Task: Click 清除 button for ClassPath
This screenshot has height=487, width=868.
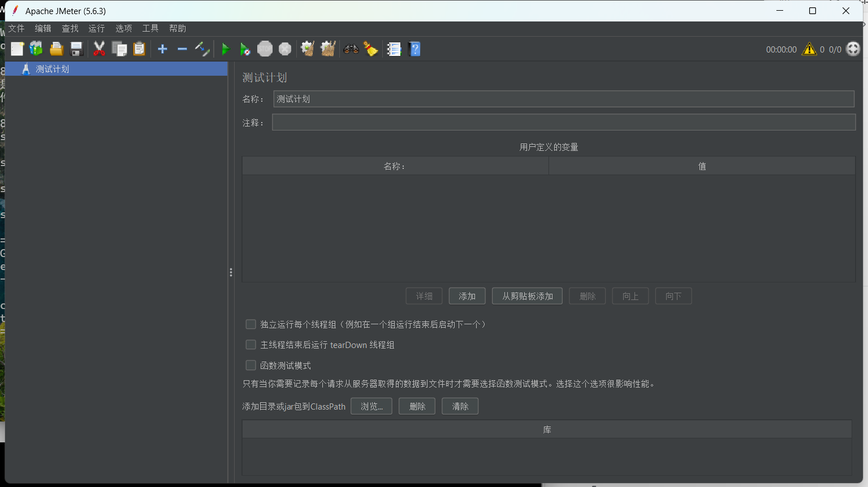Action: click(460, 406)
